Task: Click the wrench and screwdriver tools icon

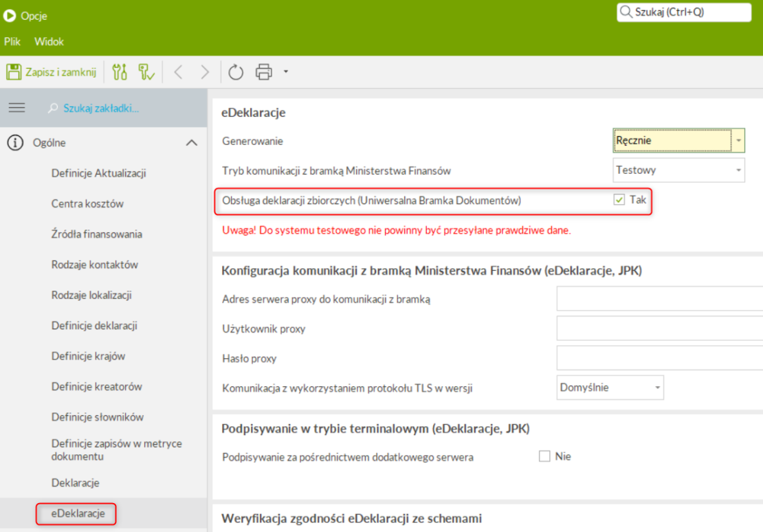Action: coord(120,71)
